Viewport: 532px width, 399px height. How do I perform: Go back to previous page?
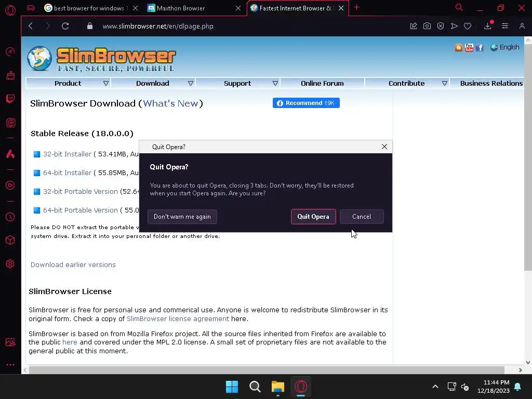31,26
